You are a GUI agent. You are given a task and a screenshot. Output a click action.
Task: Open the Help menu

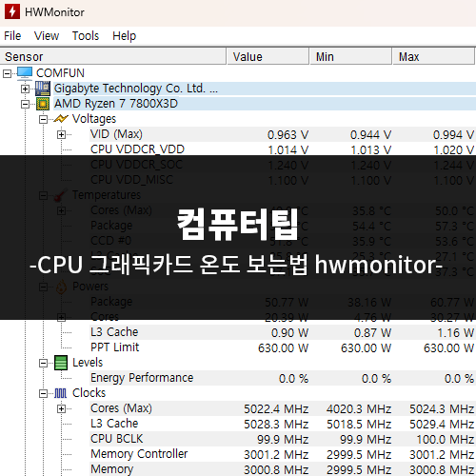coord(124,36)
